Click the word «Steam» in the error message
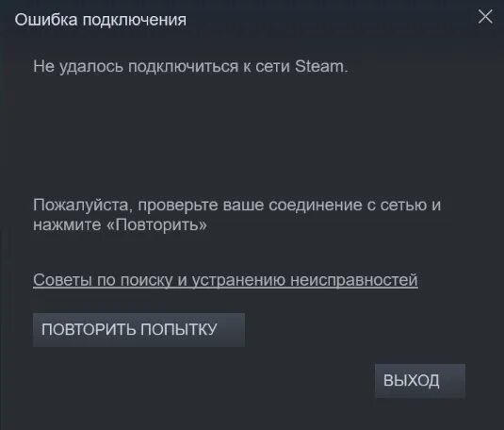This screenshot has width=504, height=430. [319, 66]
